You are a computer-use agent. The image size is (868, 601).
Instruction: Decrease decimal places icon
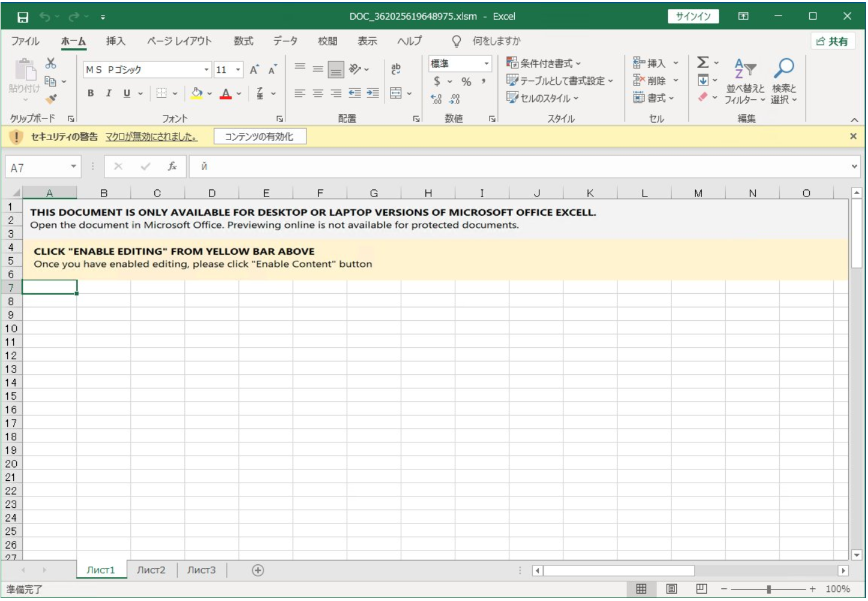[455, 99]
